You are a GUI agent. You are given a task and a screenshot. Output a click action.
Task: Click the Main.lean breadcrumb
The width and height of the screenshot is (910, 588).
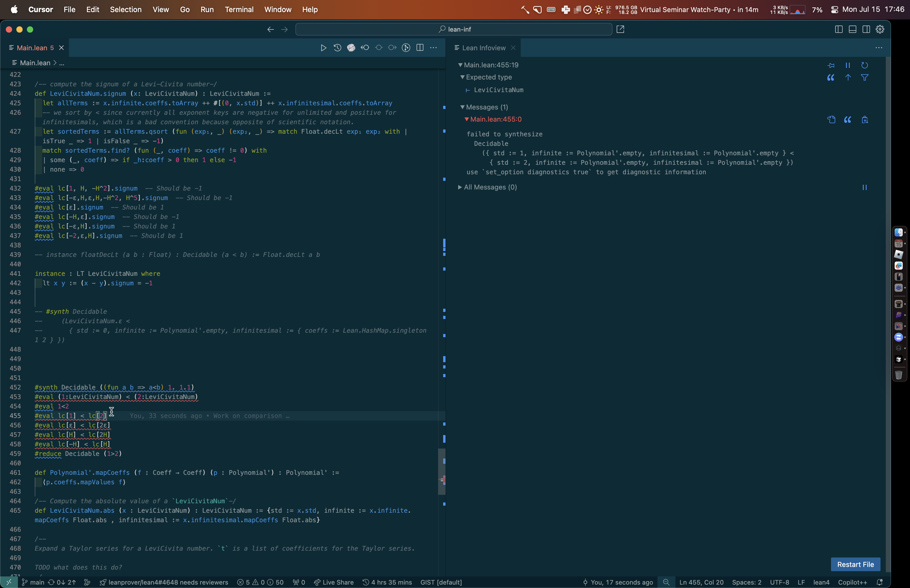tap(35, 63)
